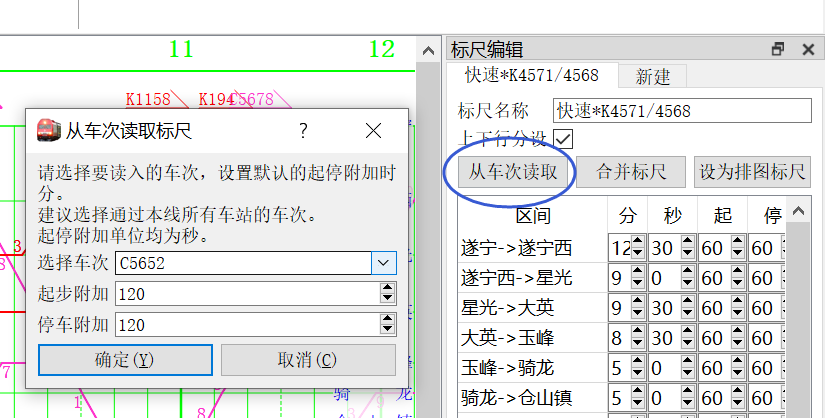
Task: Float the 标尺编辑 panel with restore icon
Action: 778,49
